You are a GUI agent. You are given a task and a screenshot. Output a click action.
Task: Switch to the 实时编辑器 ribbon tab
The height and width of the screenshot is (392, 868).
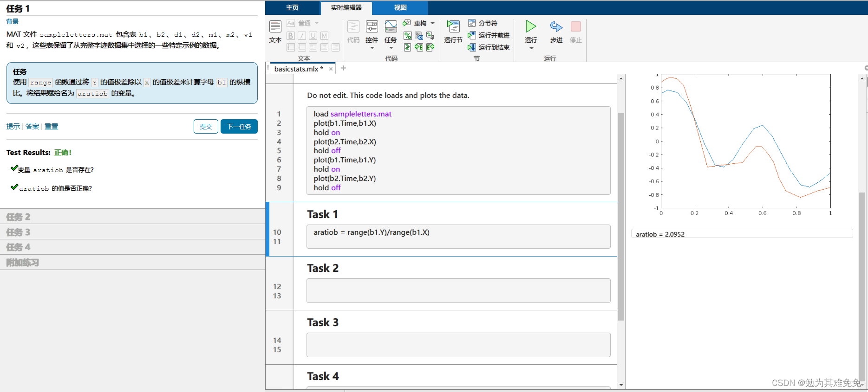click(346, 7)
